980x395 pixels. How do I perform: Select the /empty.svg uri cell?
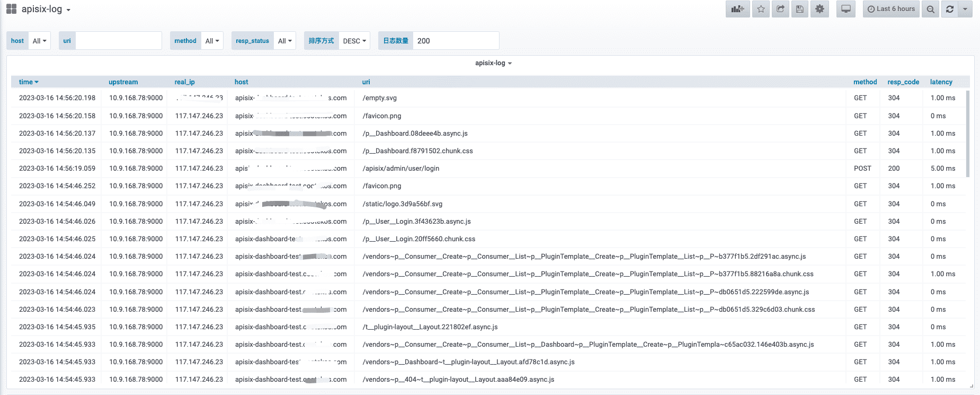[601, 98]
